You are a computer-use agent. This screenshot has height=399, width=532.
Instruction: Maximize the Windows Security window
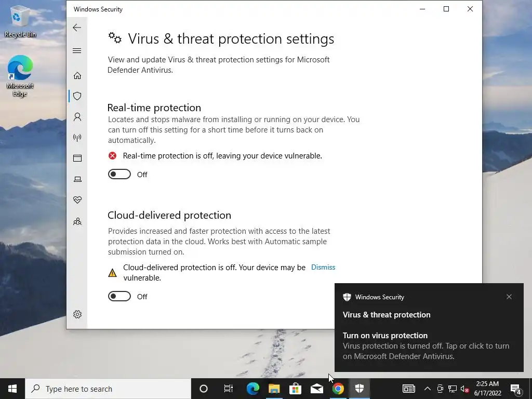(x=446, y=9)
